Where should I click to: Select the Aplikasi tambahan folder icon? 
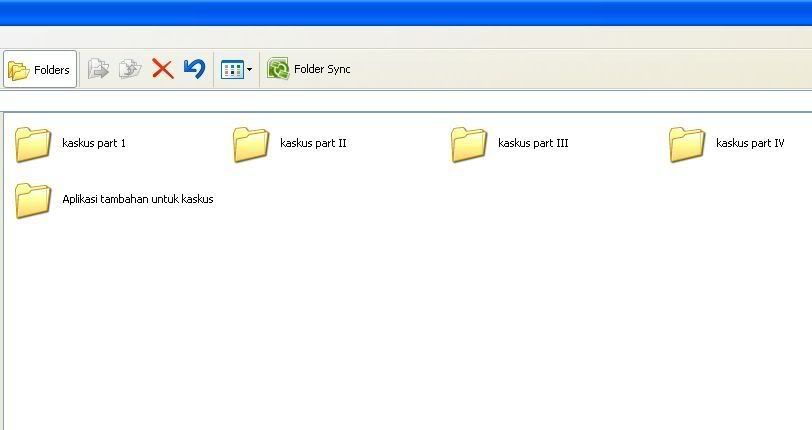pos(33,200)
